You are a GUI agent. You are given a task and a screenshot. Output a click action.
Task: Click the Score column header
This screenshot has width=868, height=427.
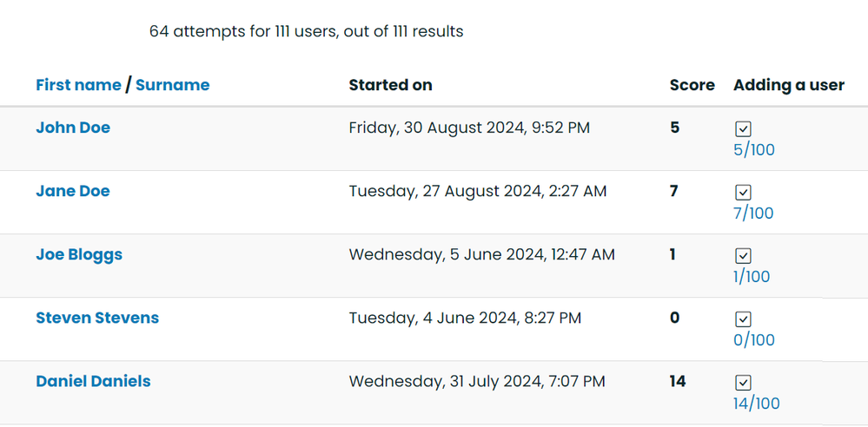(x=692, y=85)
